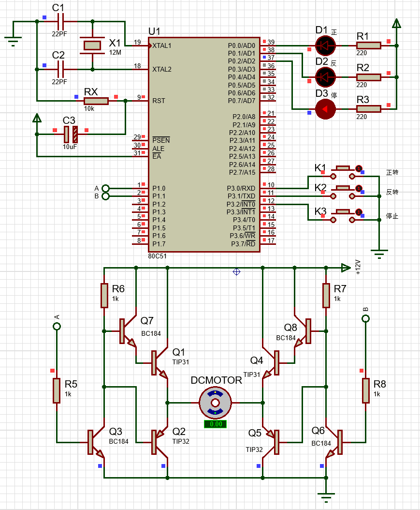Select the ground symbol under Q6
The height and width of the screenshot is (510, 420).
coord(326,495)
